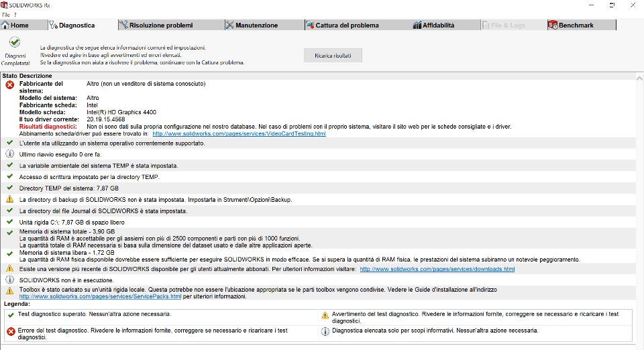
Task: Click the Ricarica risultati button
Action: pyautogui.click(x=333, y=56)
